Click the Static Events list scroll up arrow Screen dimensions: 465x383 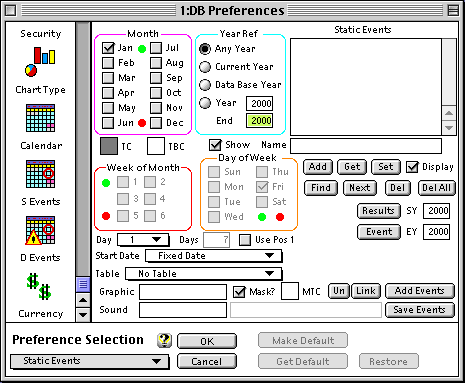449,113
